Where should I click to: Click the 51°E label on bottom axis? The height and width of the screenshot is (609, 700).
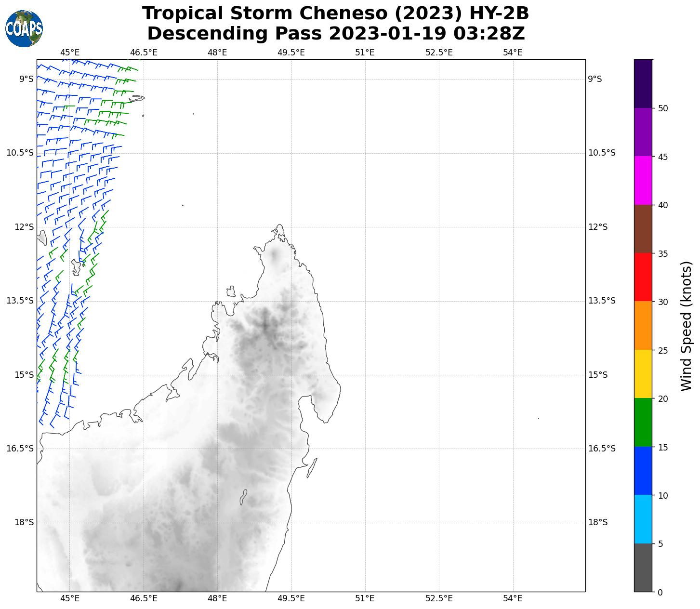click(365, 598)
